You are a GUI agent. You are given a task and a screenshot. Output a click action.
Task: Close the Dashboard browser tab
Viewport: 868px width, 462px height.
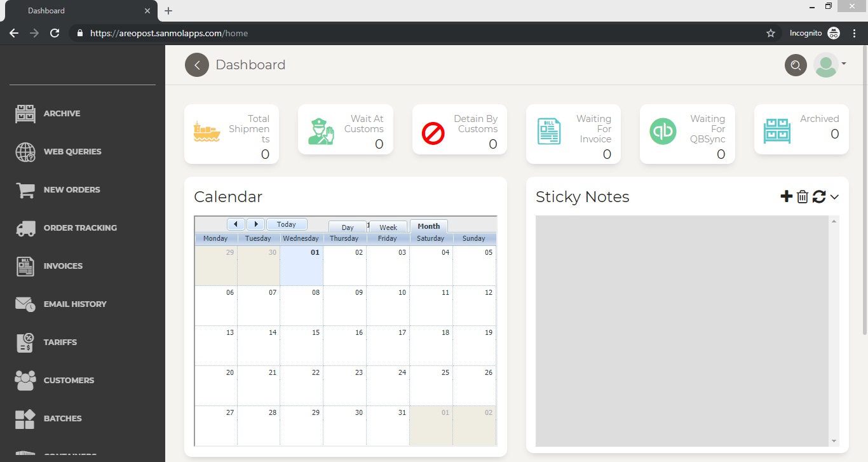(x=147, y=11)
